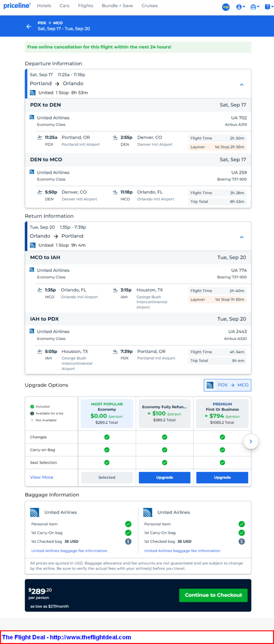This screenshot has height=644, width=274.
Task: Open the VIP badge icon
Action: (x=226, y=7)
